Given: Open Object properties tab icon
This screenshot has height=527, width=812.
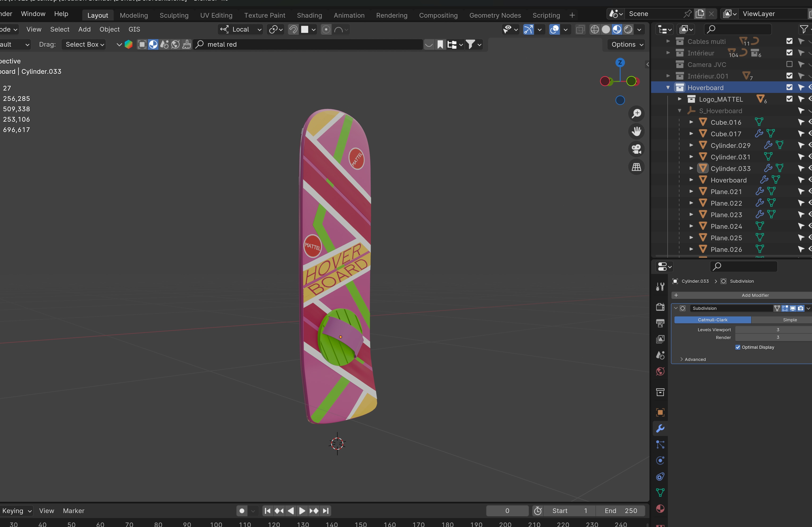Looking at the screenshot, I should click(660, 412).
